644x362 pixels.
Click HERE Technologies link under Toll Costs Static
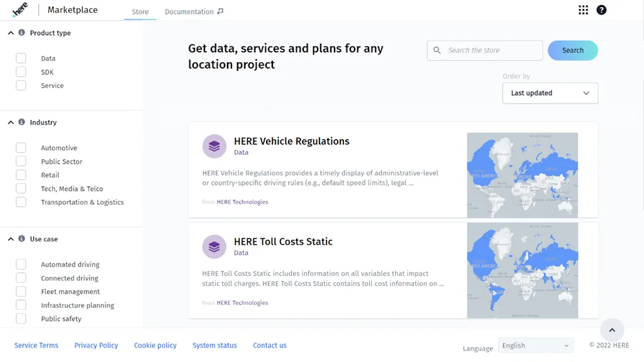click(x=242, y=303)
